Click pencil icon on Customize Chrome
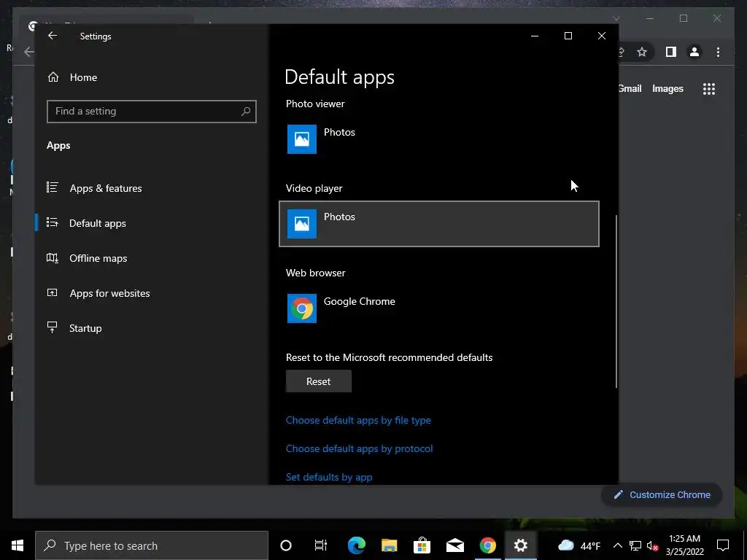The width and height of the screenshot is (747, 560). (618, 495)
